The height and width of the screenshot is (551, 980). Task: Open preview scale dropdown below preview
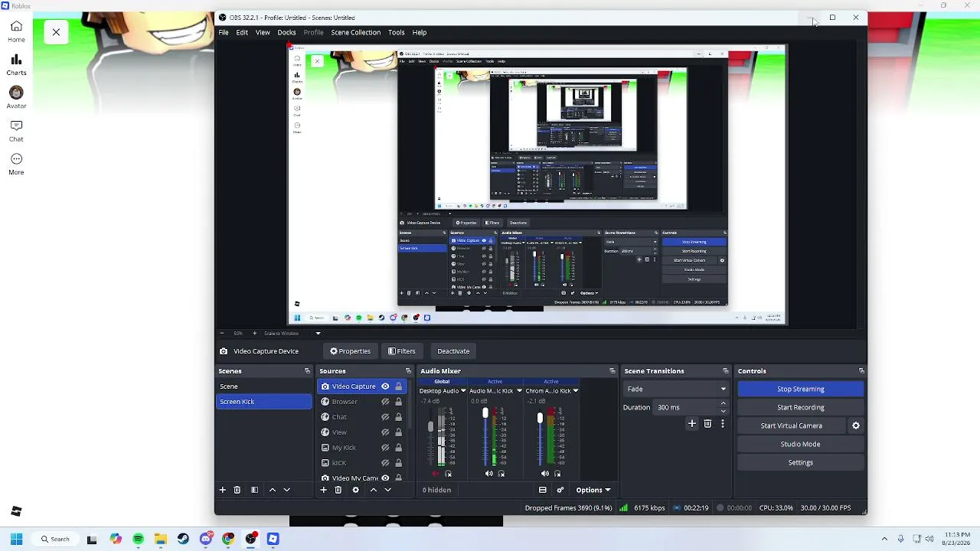318,333
